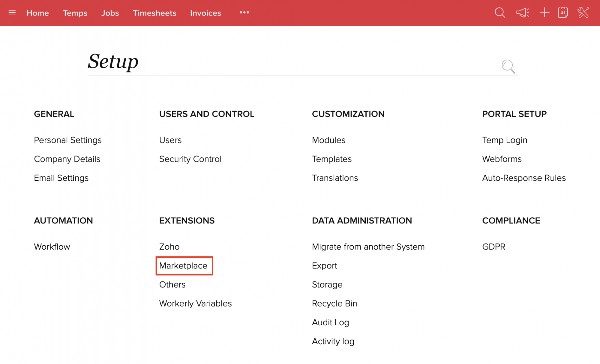Open the announcements megaphone icon
This screenshot has height=364, width=600.
pyautogui.click(x=522, y=13)
